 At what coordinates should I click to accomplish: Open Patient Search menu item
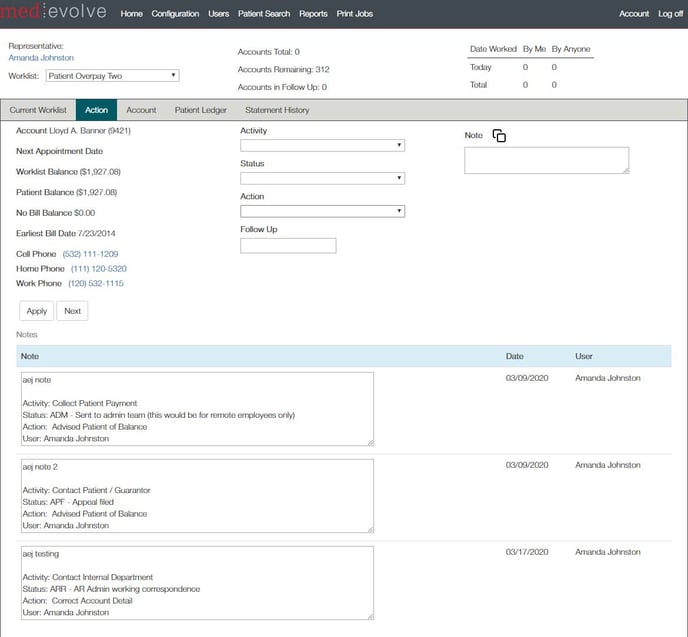[264, 14]
